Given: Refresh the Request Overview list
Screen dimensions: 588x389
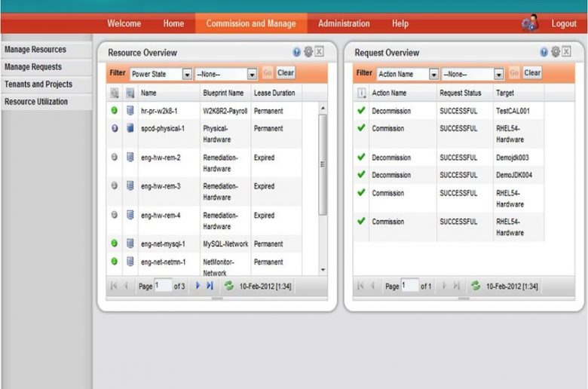Looking at the screenshot, I should point(476,286).
